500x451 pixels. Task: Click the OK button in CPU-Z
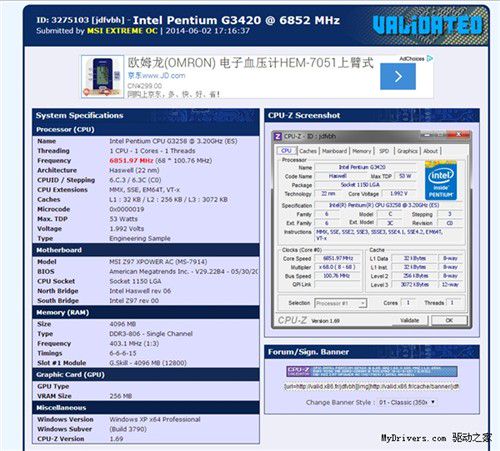449,320
